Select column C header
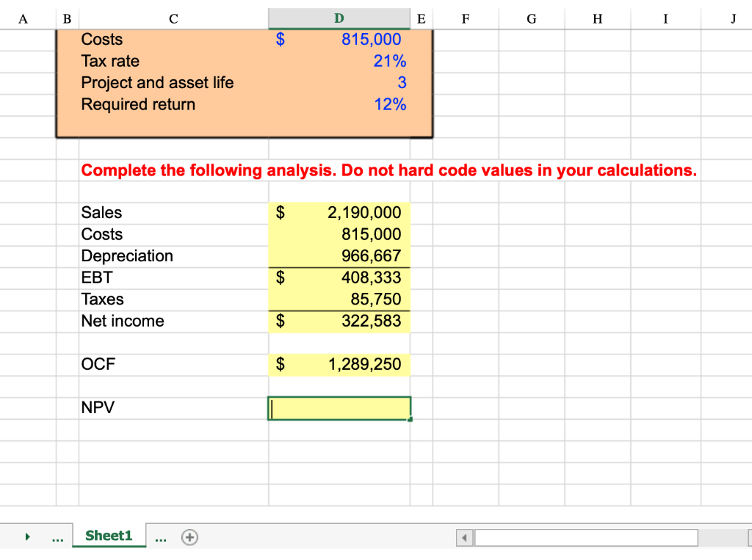The width and height of the screenshot is (752, 560). point(173,18)
